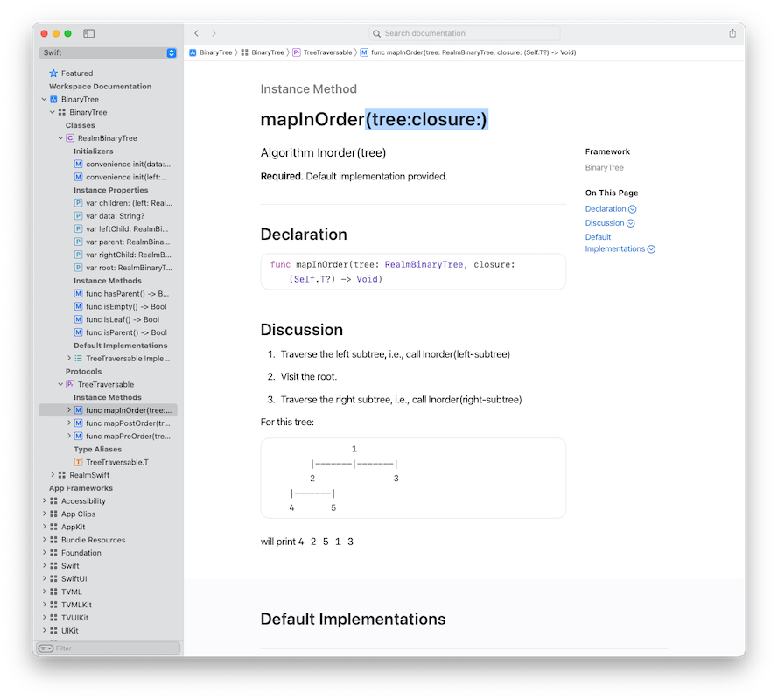Click the RealmSwift module grid icon
Viewport: 778px width, 700px height.
(61, 475)
